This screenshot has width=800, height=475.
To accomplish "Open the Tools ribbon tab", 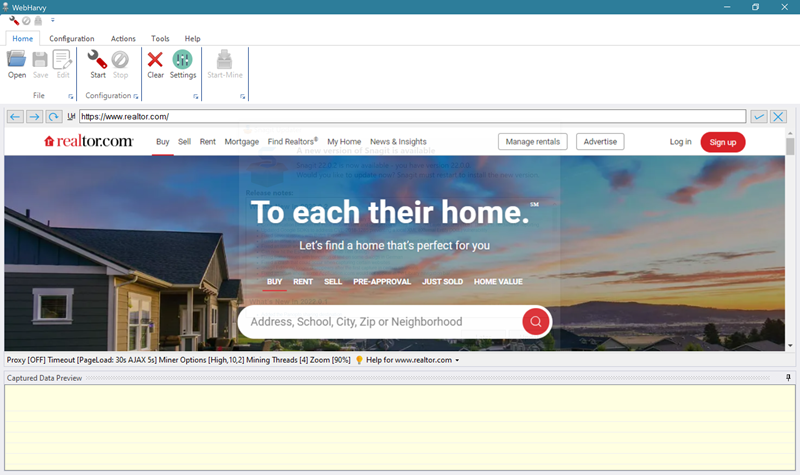I will pos(159,38).
